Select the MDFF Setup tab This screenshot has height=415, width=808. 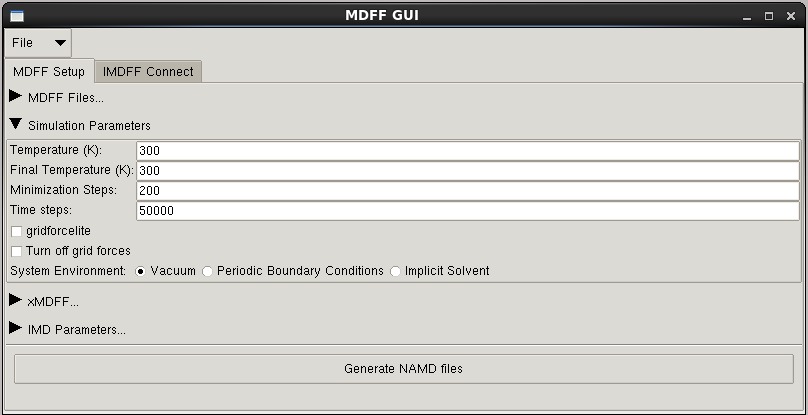coord(48,71)
